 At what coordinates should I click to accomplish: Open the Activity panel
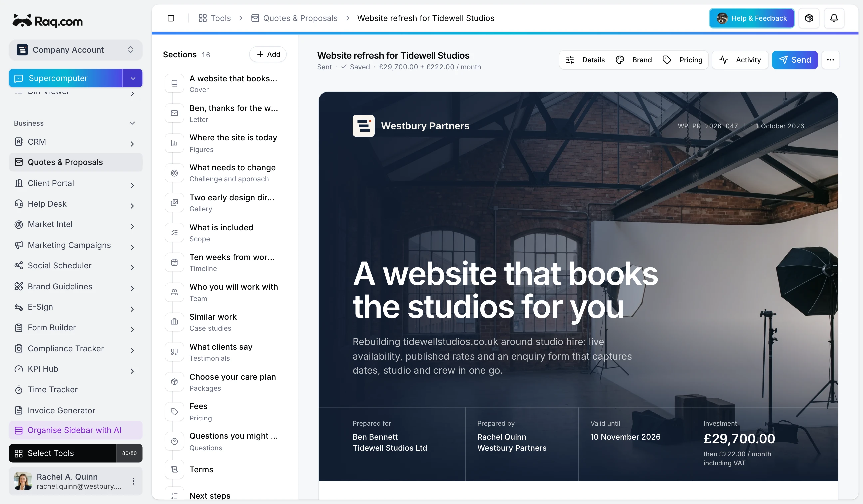740,60
